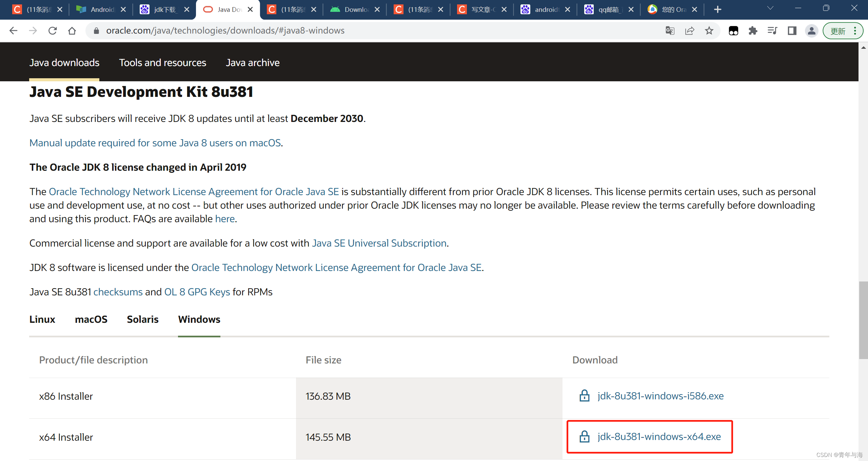Reload the page with the refresh icon

pyautogui.click(x=53, y=30)
